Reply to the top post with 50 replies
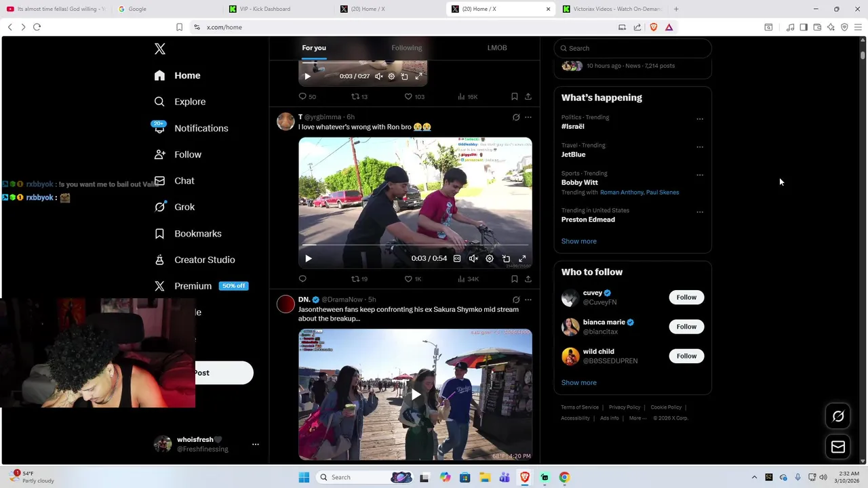 tap(307, 97)
